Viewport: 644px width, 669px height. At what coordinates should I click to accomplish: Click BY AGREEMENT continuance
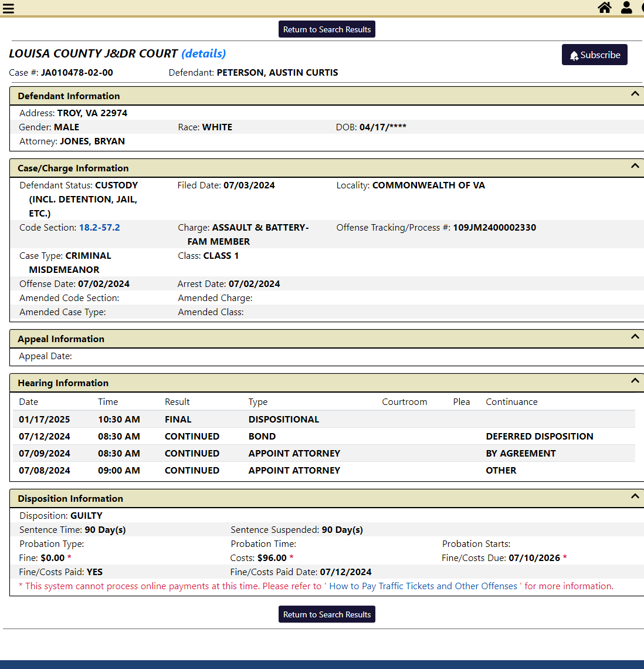click(521, 454)
